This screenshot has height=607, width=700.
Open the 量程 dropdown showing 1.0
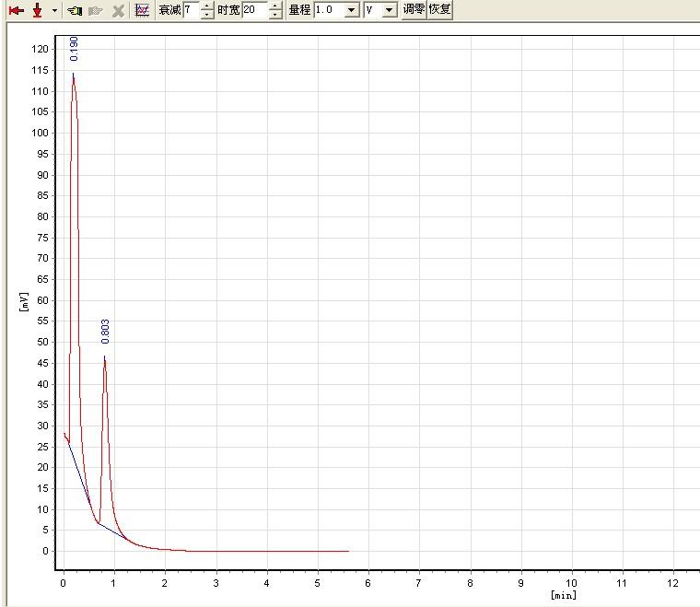pos(352,10)
